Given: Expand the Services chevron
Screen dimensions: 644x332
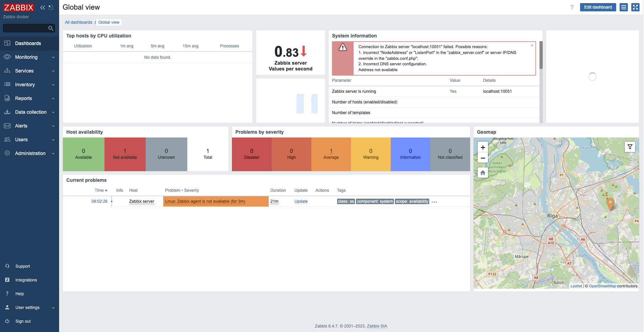Looking at the screenshot, I should (53, 71).
